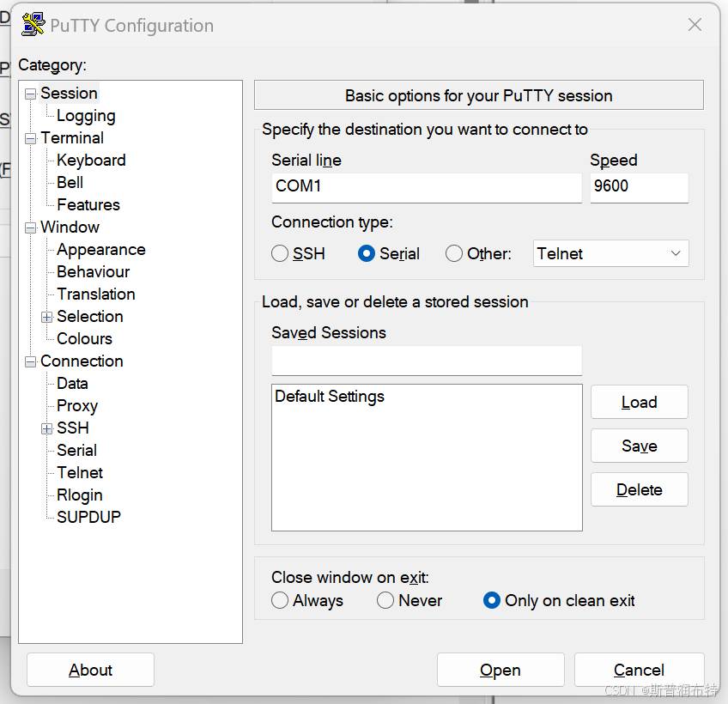Click the About button
The image size is (728, 704).
[90, 670]
